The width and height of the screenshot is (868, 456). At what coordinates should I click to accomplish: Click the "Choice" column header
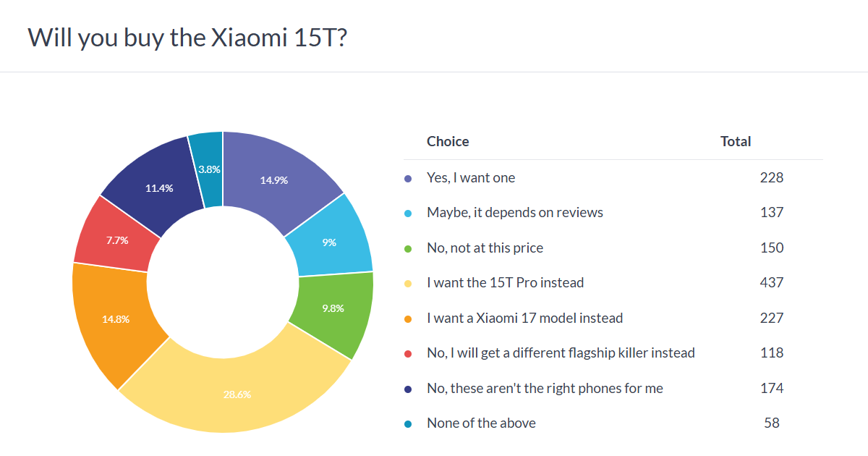pos(448,142)
